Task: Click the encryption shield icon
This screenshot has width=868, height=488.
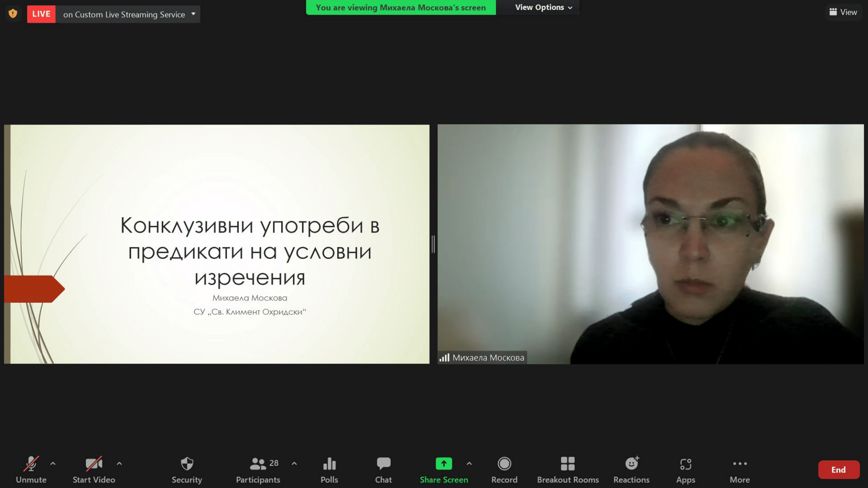Action: 13,14
